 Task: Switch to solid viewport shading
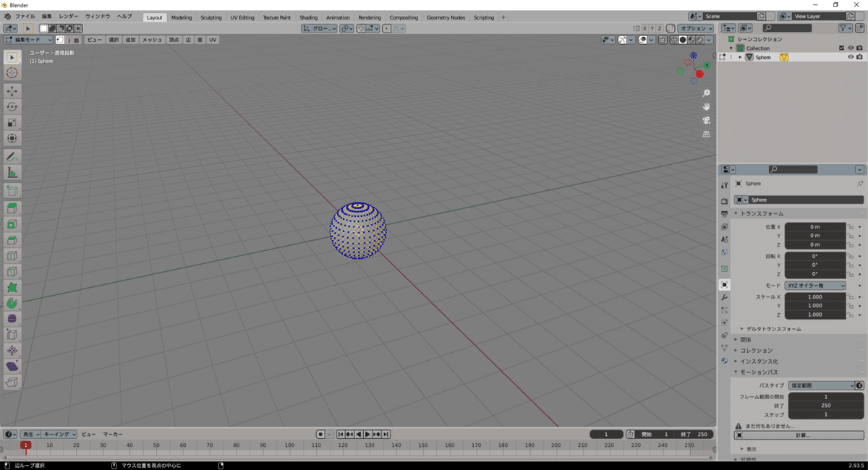click(682, 40)
